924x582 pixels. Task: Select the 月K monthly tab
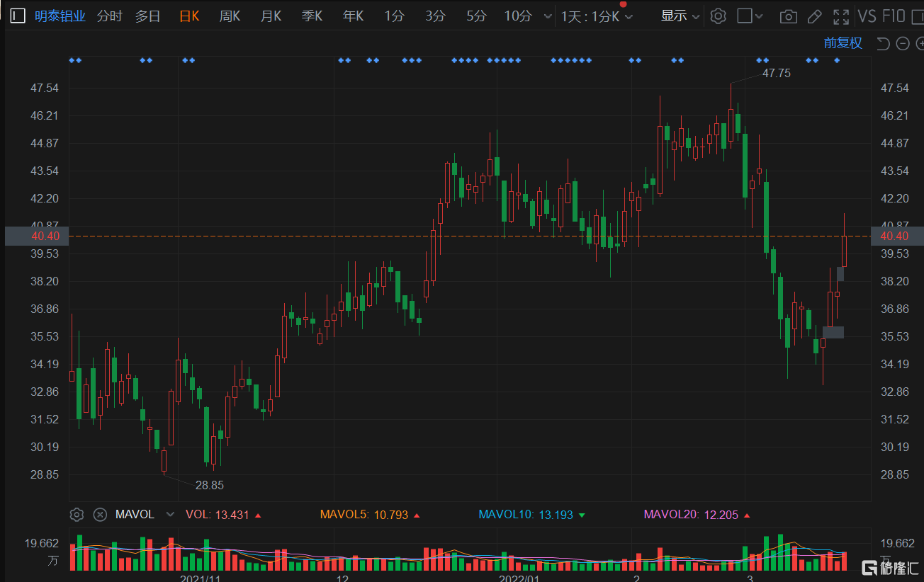click(271, 16)
